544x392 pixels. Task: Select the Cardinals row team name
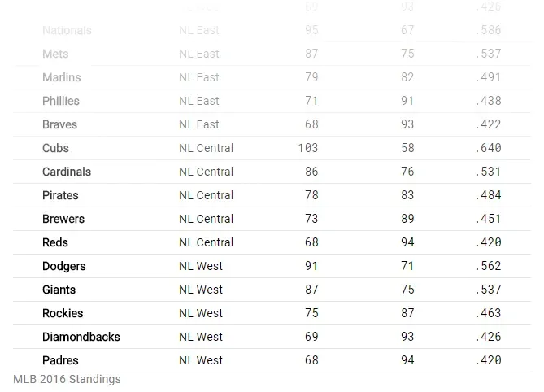click(x=67, y=172)
